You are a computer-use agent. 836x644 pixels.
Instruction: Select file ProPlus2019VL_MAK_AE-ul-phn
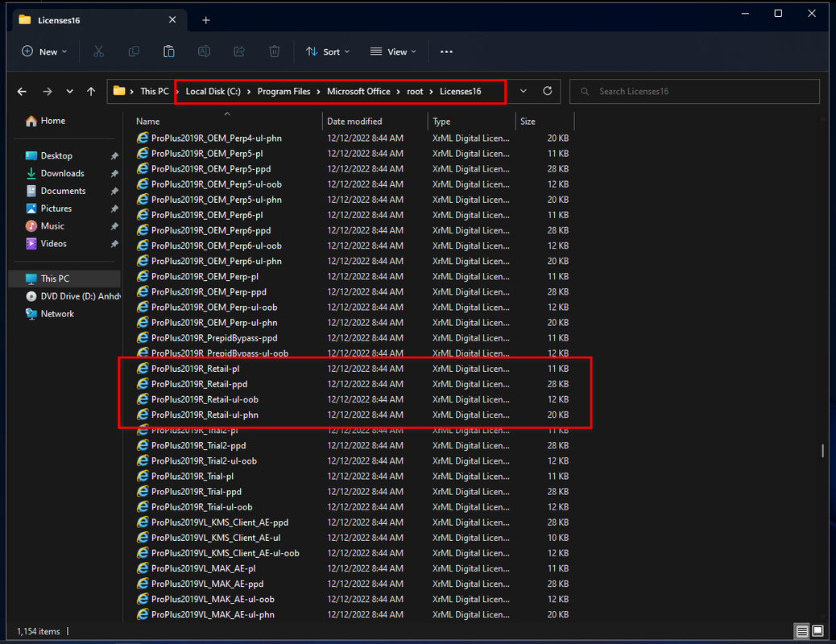pyautogui.click(x=352, y=615)
